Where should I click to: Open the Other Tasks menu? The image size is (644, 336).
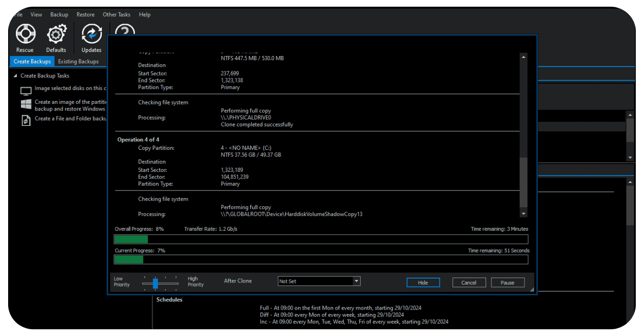[116, 15]
